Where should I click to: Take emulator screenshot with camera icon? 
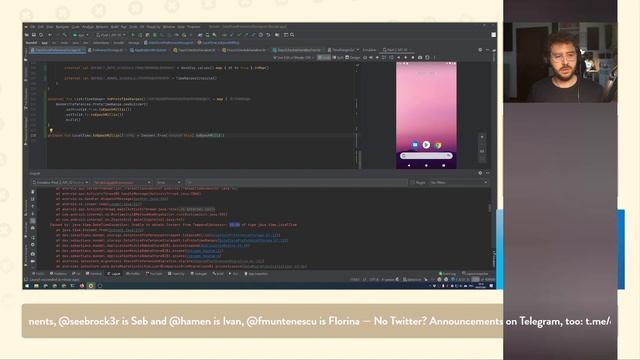(x=420, y=58)
